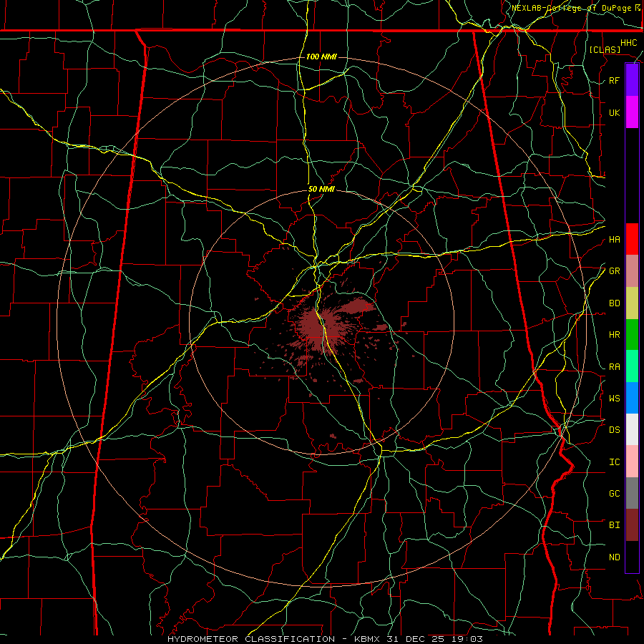This screenshot has width=644, height=644.
Task: Pick the RA light-green legend swatch
Action: [x=632, y=366]
